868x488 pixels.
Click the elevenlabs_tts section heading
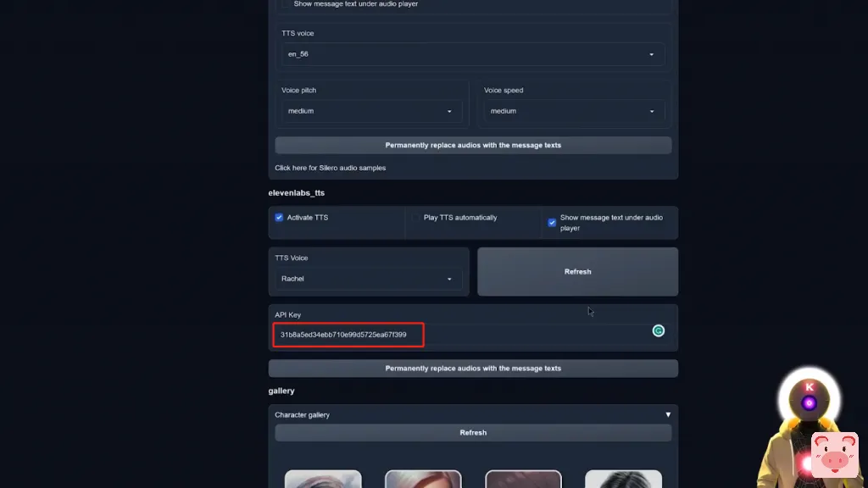(x=296, y=193)
